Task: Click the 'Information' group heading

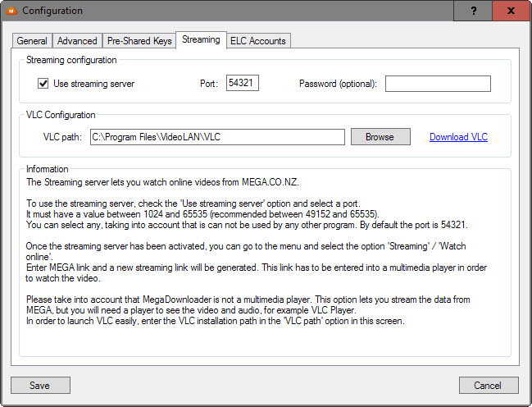Action: point(48,169)
